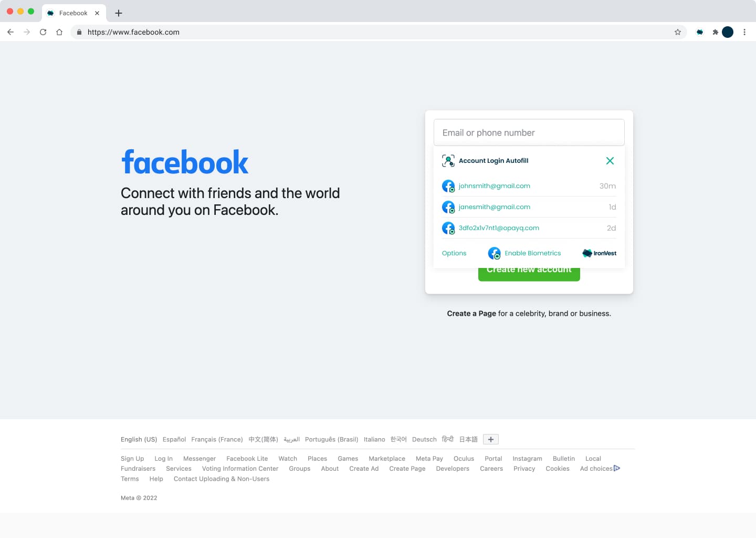Reload the Facebook page
This screenshot has width=756, height=538.
(x=43, y=32)
